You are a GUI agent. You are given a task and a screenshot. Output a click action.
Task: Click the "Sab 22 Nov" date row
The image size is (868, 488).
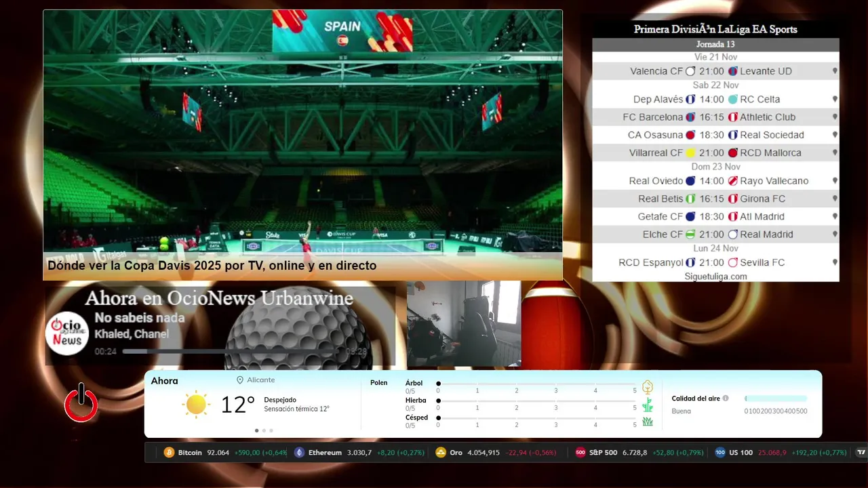(x=715, y=85)
